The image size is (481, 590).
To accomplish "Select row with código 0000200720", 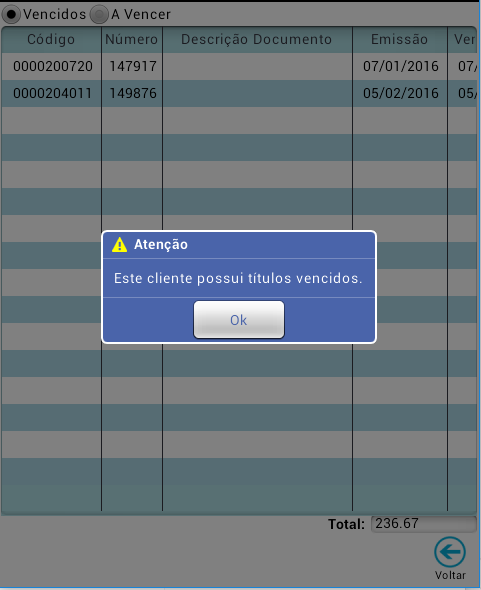I will click(x=239, y=66).
